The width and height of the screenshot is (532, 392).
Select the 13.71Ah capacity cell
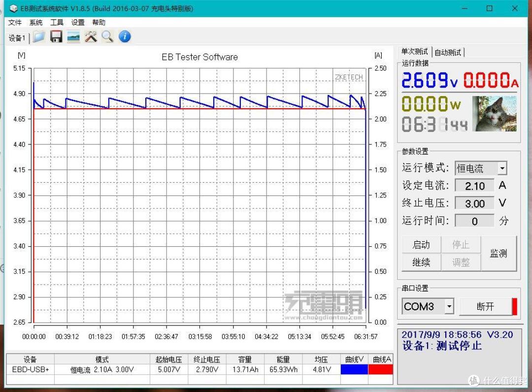pos(245,370)
